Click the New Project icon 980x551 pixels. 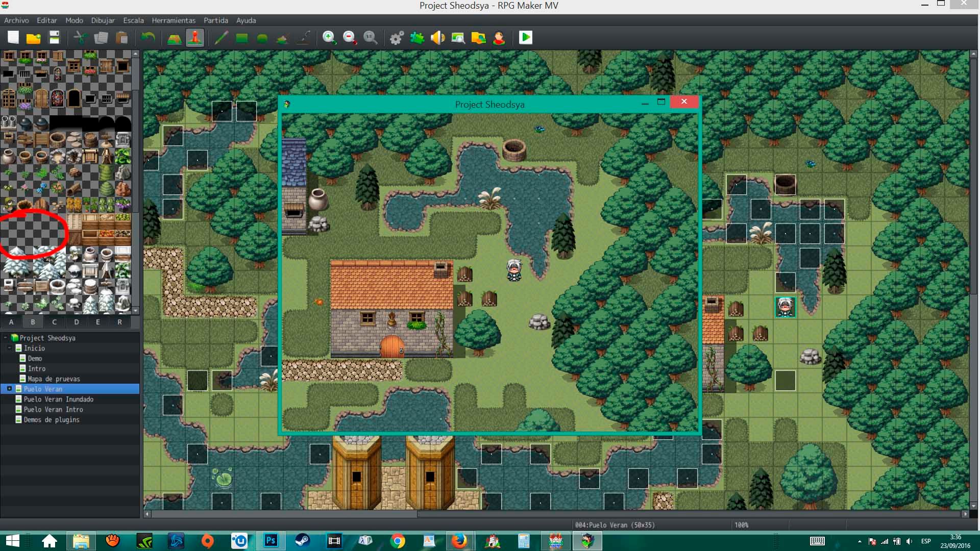[13, 38]
